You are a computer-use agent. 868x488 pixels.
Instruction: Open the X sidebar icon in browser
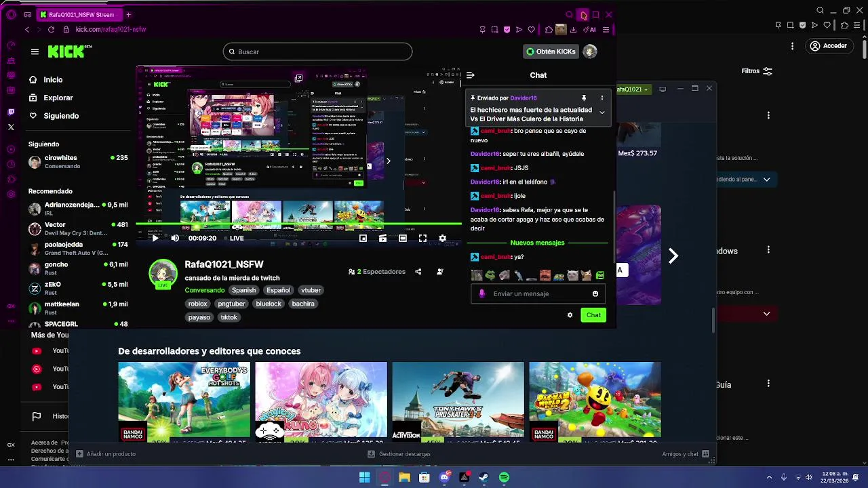click(11, 127)
